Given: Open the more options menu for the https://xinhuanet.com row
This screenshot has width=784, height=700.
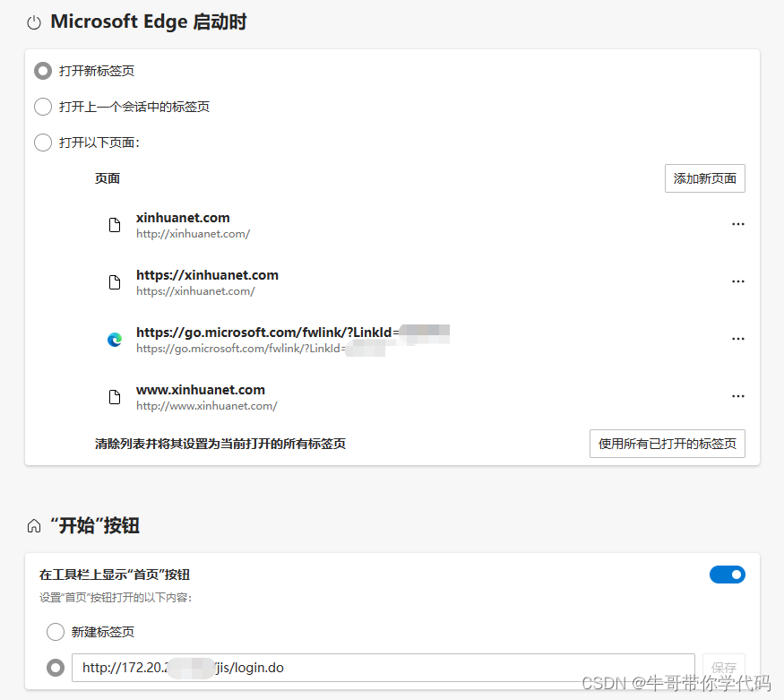Looking at the screenshot, I should (738, 281).
